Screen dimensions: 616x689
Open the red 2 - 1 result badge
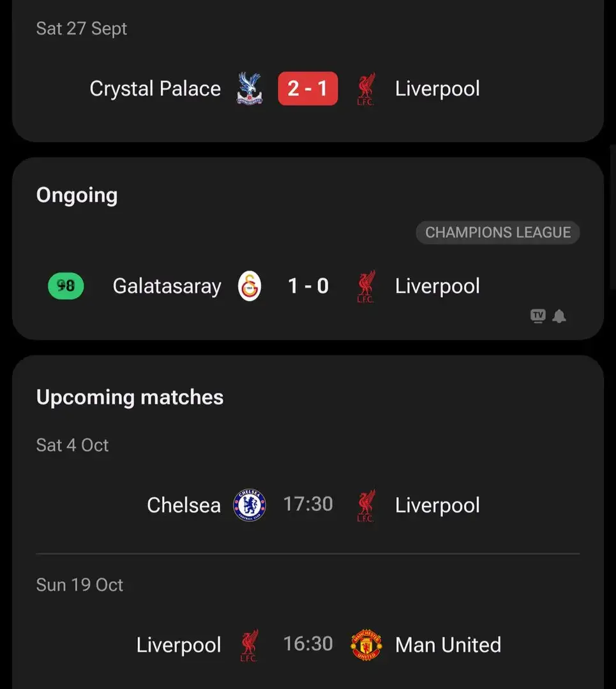click(308, 89)
